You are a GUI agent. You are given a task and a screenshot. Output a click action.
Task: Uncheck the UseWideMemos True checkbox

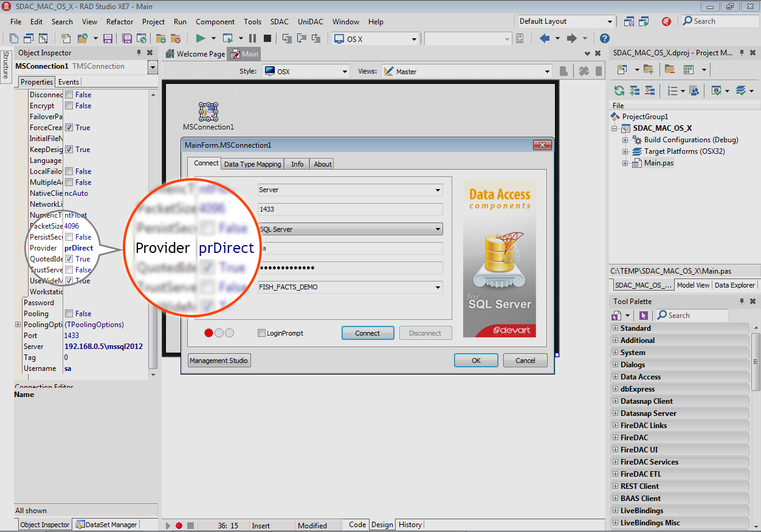pyautogui.click(x=69, y=281)
